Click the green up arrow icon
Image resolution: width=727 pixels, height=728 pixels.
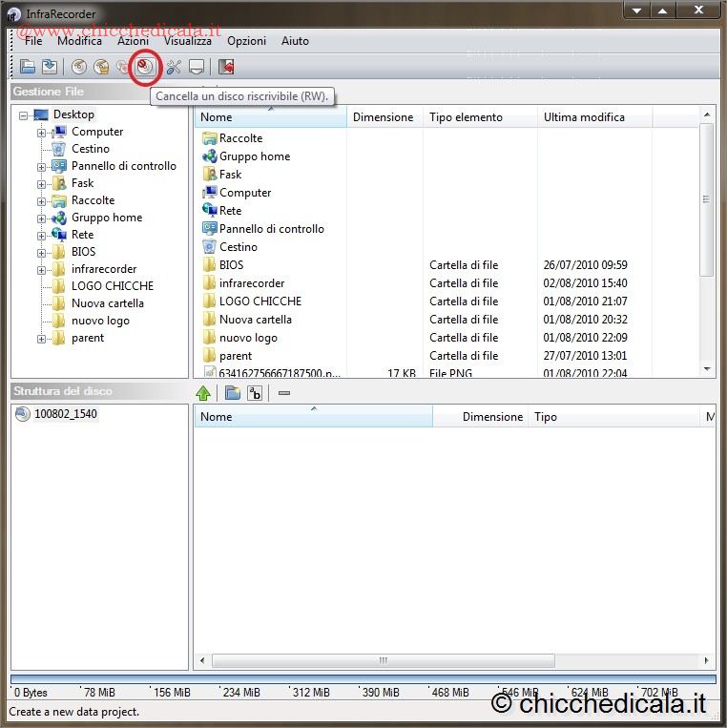tap(203, 393)
